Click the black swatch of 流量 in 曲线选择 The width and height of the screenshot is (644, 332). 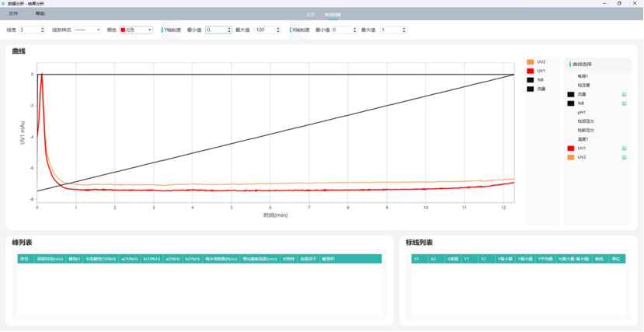coord(570,95)
